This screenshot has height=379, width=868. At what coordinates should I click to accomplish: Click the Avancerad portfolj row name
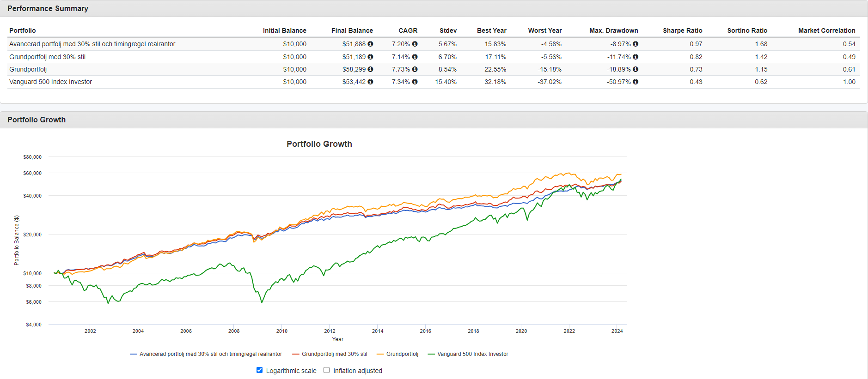point(92,44)
